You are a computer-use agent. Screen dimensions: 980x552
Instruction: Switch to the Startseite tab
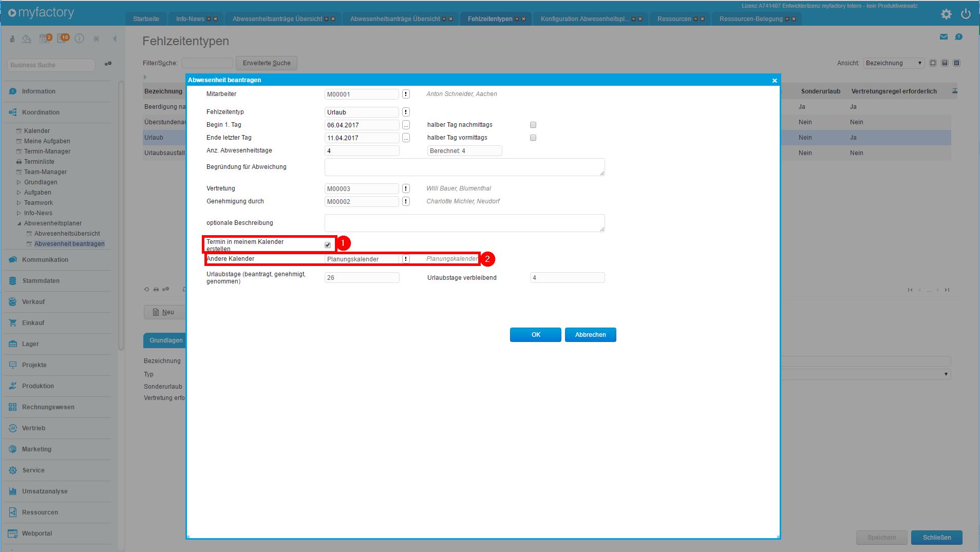coord(146,19)
